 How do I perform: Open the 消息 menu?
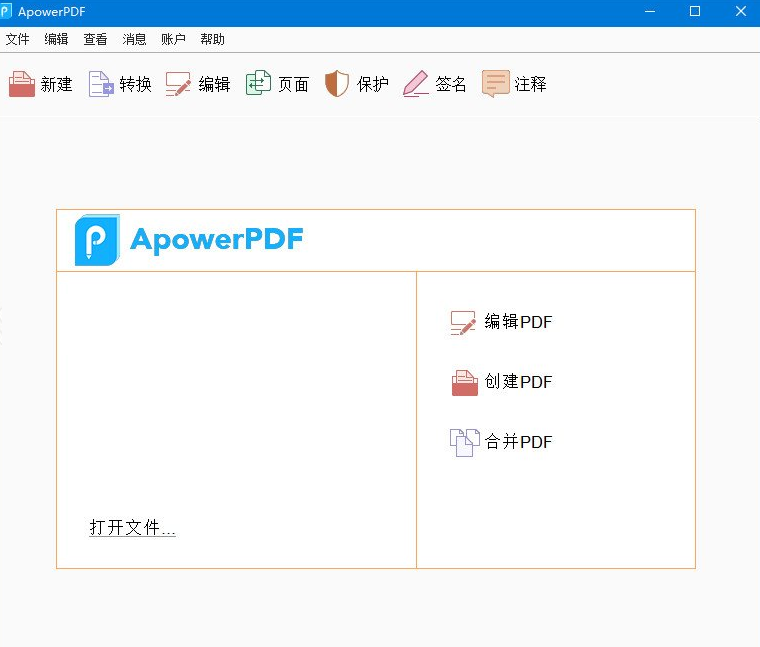(x=134, y=39)
